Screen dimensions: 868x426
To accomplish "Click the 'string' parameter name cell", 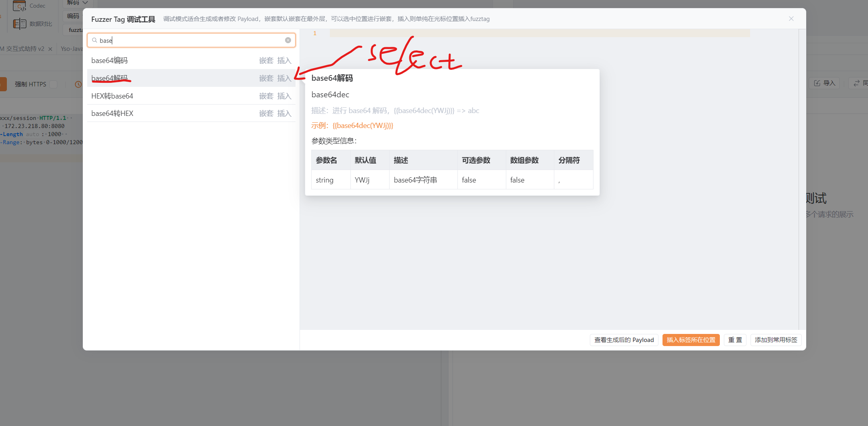I will pyautogui.click(x=331, y=180).
